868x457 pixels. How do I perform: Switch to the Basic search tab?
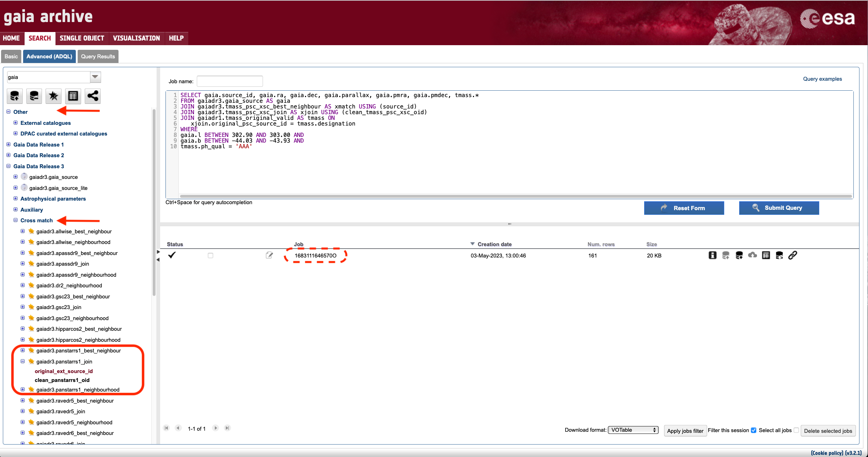point(11,56)
